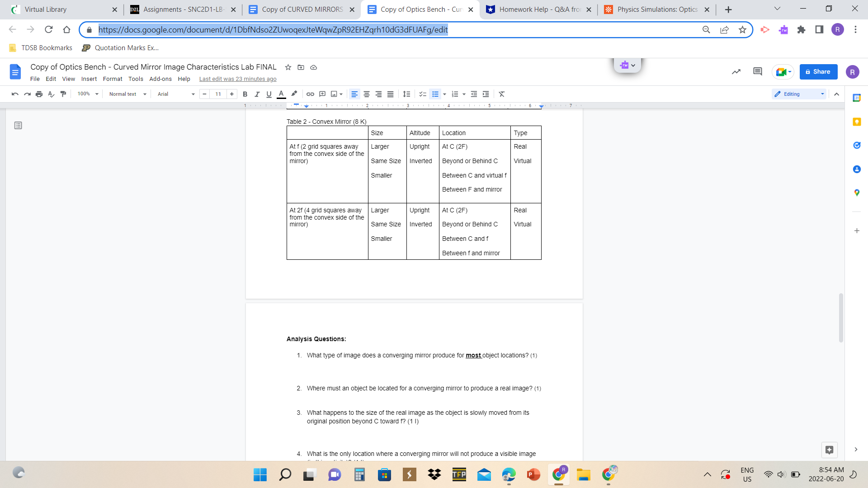
Task: Expand the bulleted list options dropdown
Action: [x=443, y=94]
